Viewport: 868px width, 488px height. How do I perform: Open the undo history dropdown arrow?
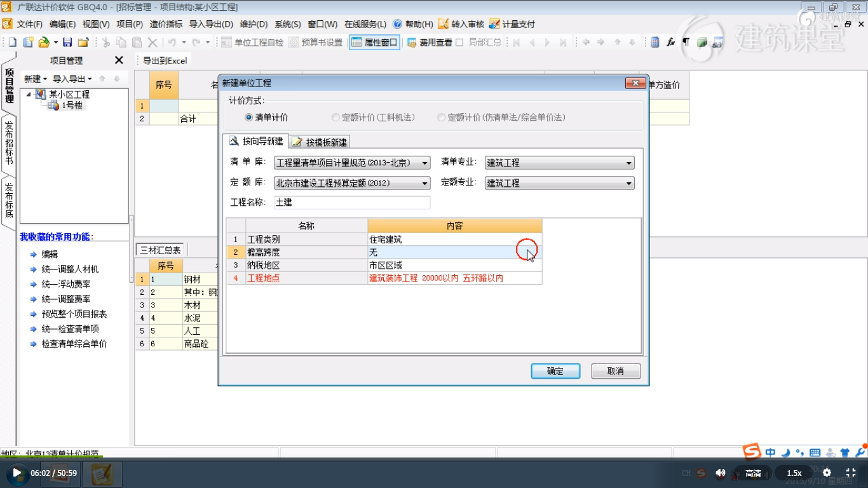(x=184, y=43)
